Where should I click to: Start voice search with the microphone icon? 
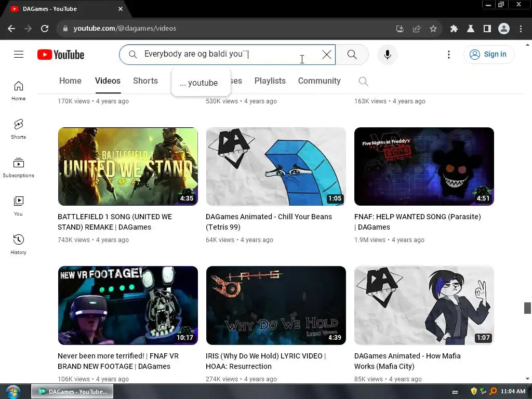pos(387,54)
